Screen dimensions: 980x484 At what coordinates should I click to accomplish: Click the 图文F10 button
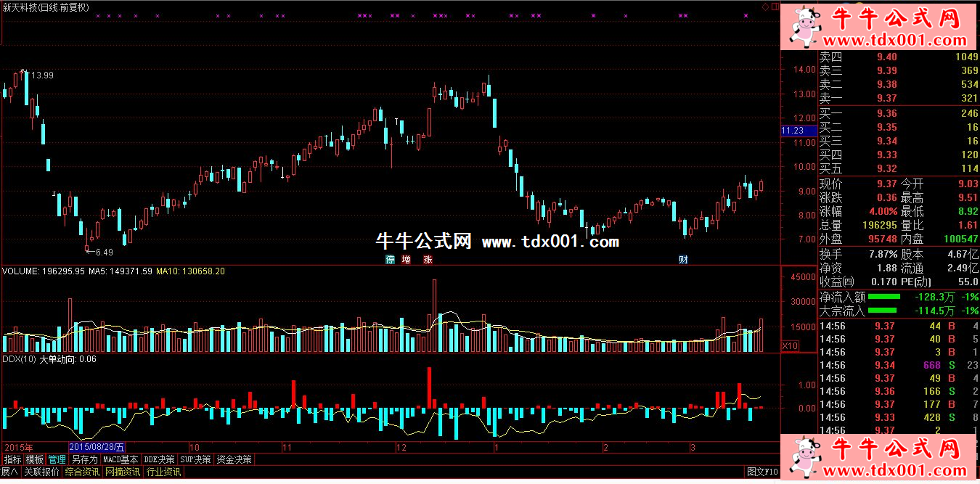tap(762, 472)
